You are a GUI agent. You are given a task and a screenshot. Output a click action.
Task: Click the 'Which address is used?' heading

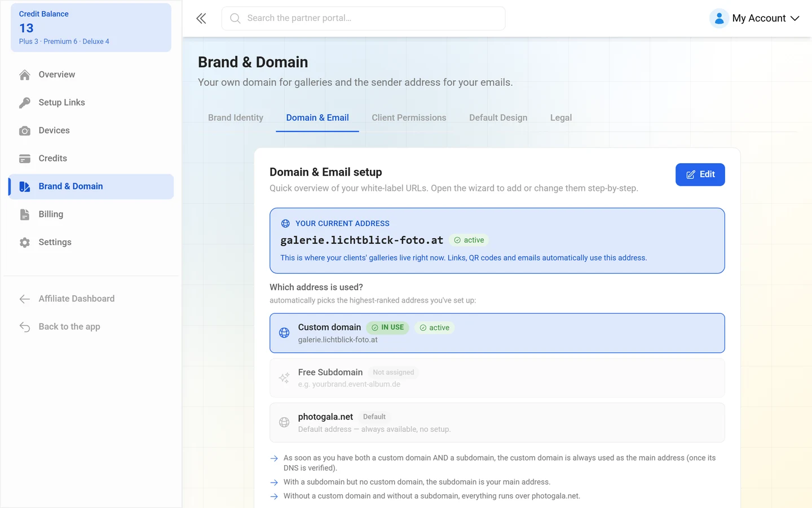316,287
